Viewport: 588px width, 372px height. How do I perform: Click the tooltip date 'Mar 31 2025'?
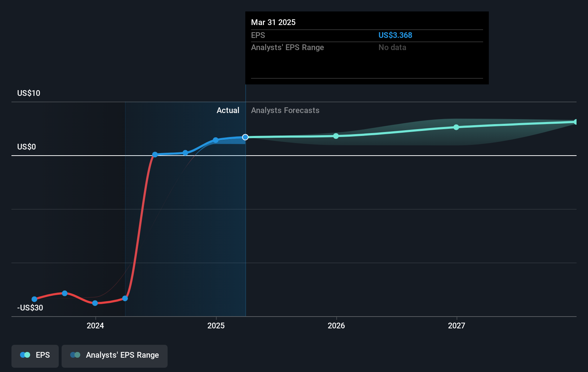point(273,23)
